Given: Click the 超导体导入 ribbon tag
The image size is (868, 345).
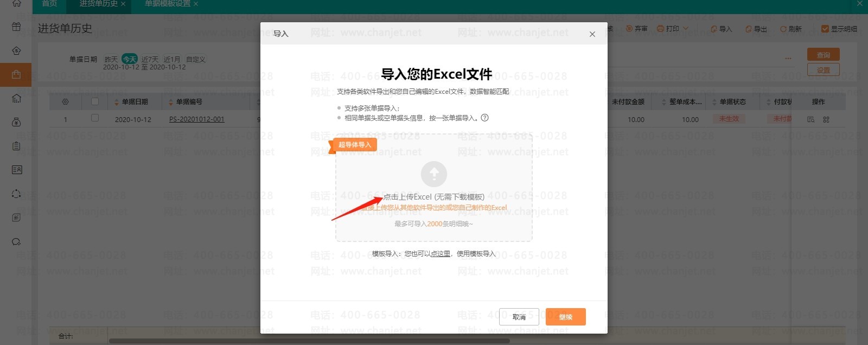Looking at the screenshot, I should [x=354, y=145].
